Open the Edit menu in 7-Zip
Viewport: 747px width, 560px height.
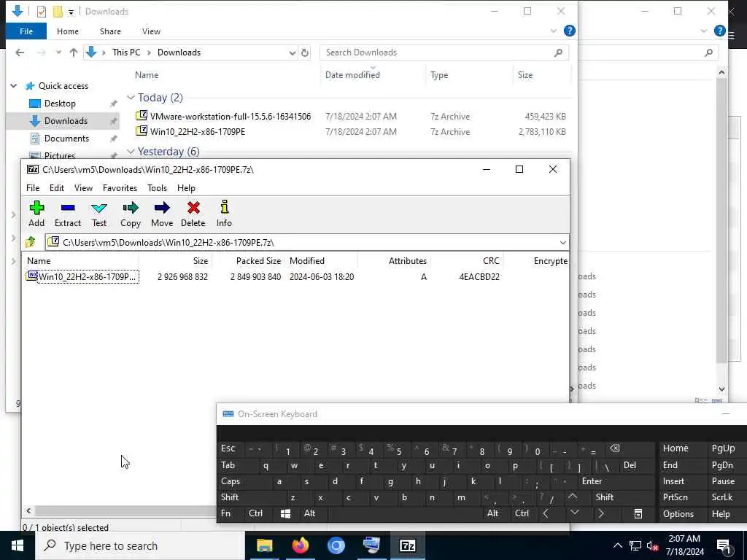point(57,188)
